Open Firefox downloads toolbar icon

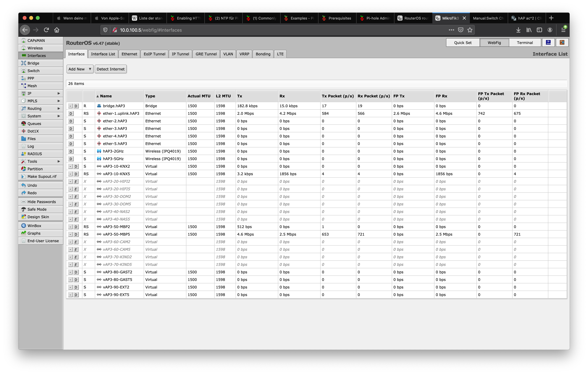[518, 30]
